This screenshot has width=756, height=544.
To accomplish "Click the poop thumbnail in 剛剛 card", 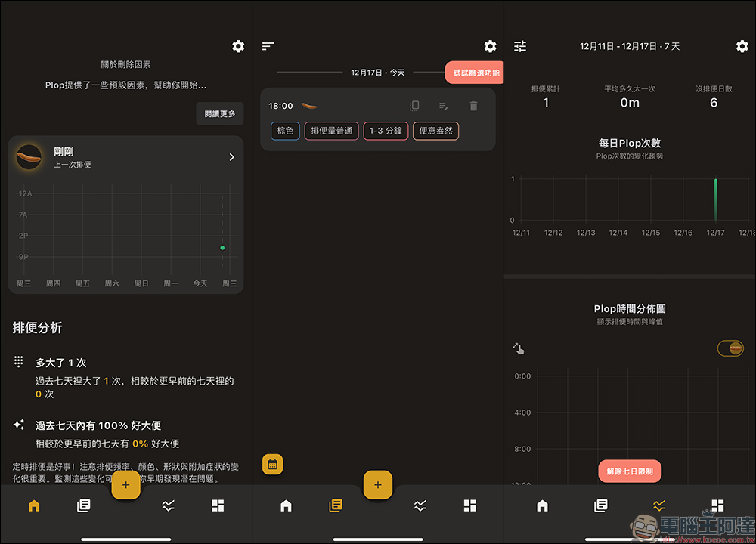I will (x=29, y=157).
